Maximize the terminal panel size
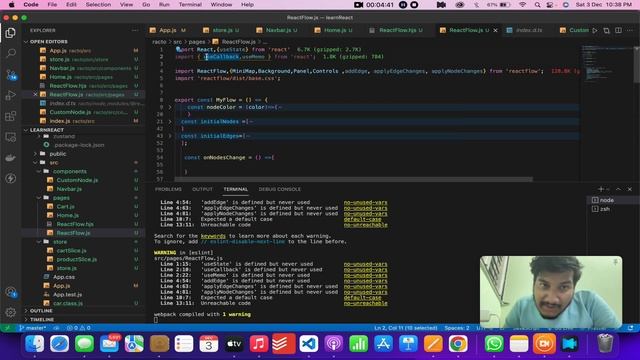 [x=618, y=189]
